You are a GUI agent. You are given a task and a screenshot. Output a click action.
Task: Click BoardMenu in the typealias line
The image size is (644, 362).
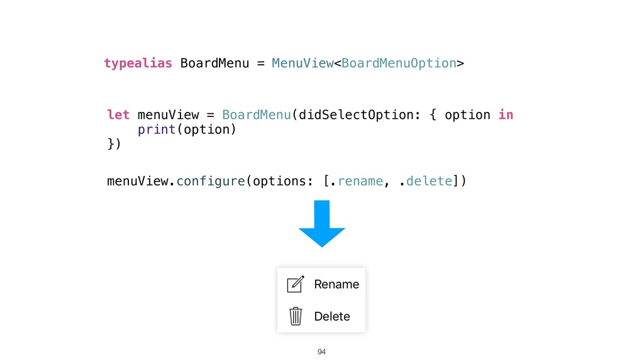214,63
